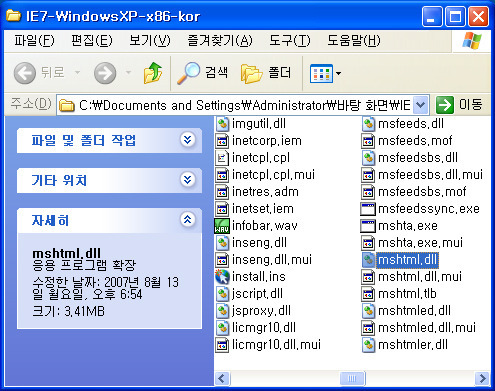Minimize the IE7-WindowsXP-x86-kor window
Viewport: 495px width, 391px height.
(432, 16)
